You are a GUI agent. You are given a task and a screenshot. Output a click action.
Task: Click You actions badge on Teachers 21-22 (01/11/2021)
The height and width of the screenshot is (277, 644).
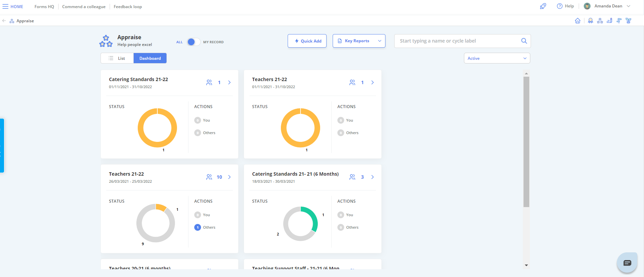[x=341, y=120]
